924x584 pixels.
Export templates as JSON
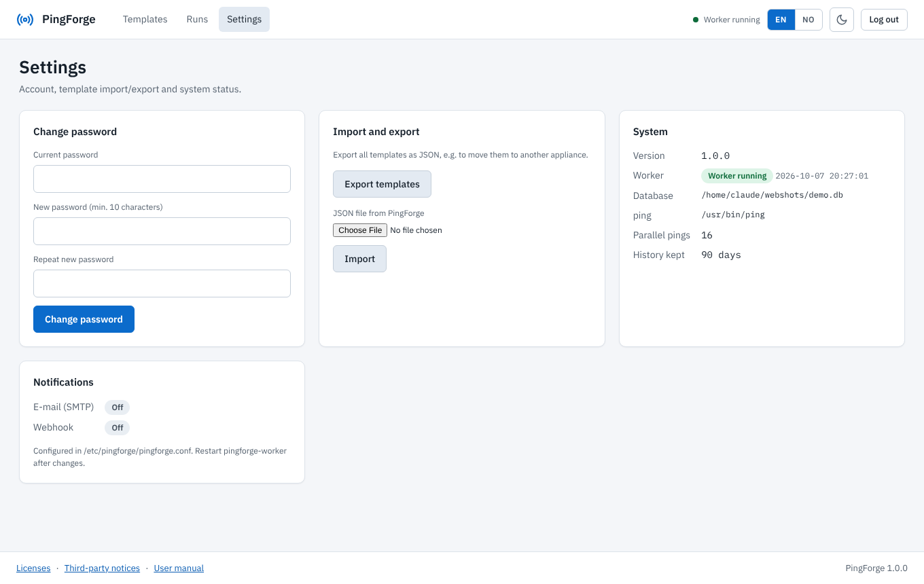[x=382, y=184]
